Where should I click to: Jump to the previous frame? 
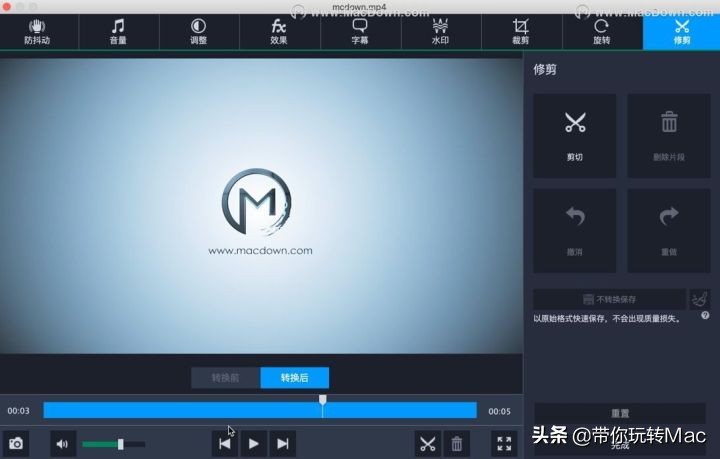(225, 444)
